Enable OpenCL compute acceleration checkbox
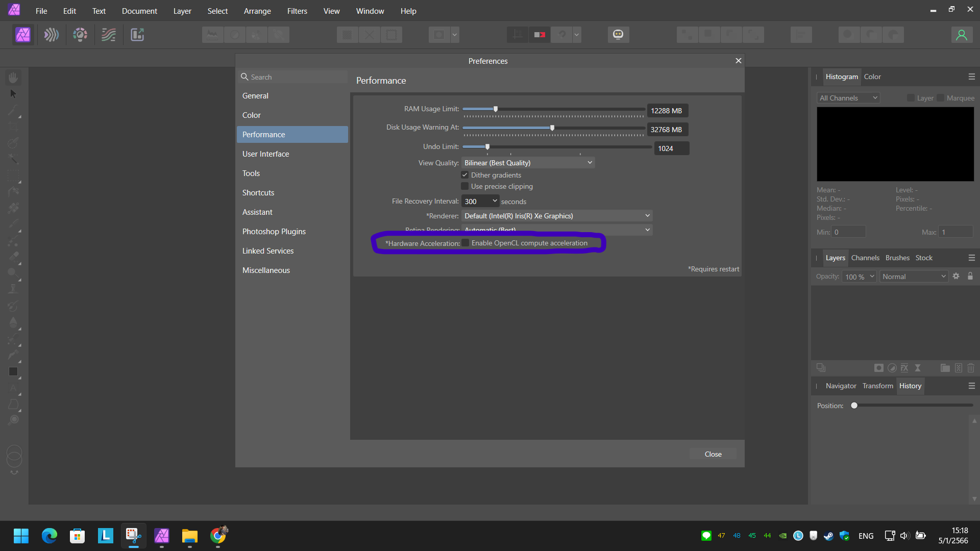 pyautogui.click(x=465, y=243)
